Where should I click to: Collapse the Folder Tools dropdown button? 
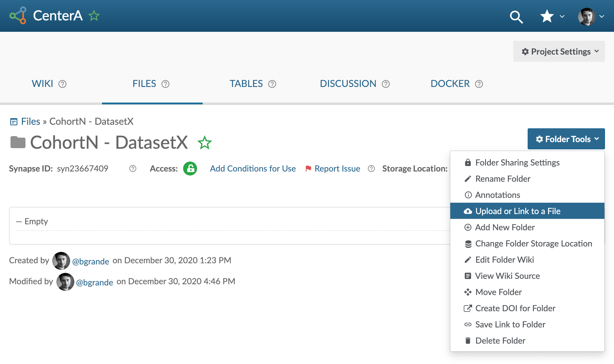click(x=566, y=139)
